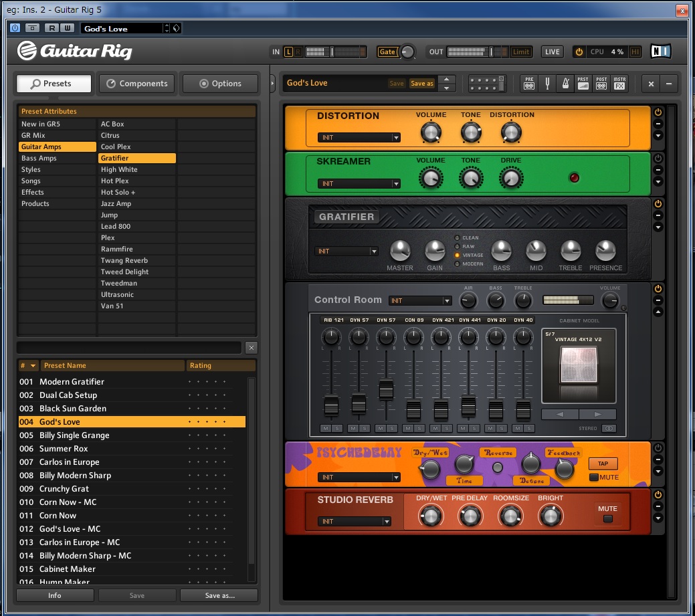Select the MODERN channel on Gratifier
The image size is (695, 616).
click(x=457, y=264)
